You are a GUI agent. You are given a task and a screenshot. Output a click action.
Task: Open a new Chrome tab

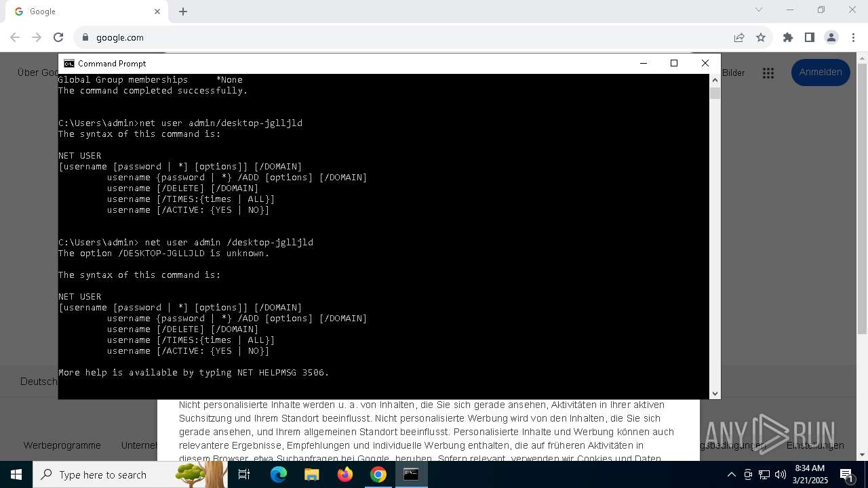(x=183, y=12)
